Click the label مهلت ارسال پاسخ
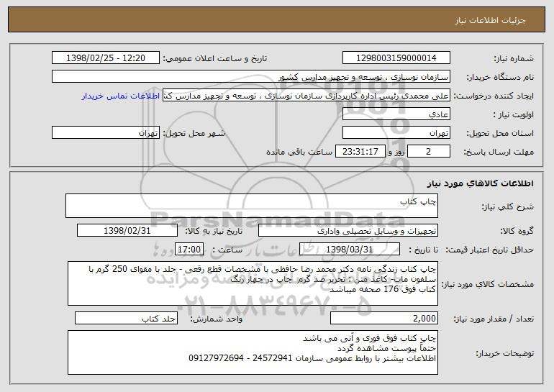 coord(499,152)
